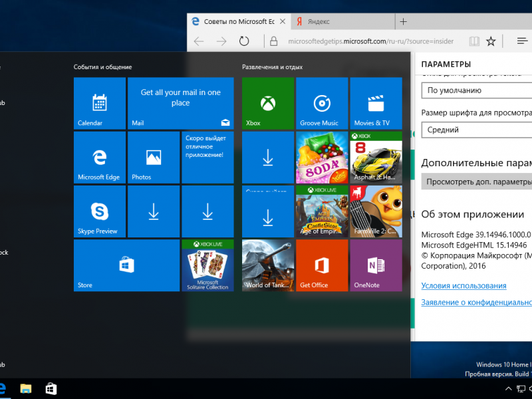Launch the Xbox tile
Viewport: 532px width, 399px height.
point(268,103)
